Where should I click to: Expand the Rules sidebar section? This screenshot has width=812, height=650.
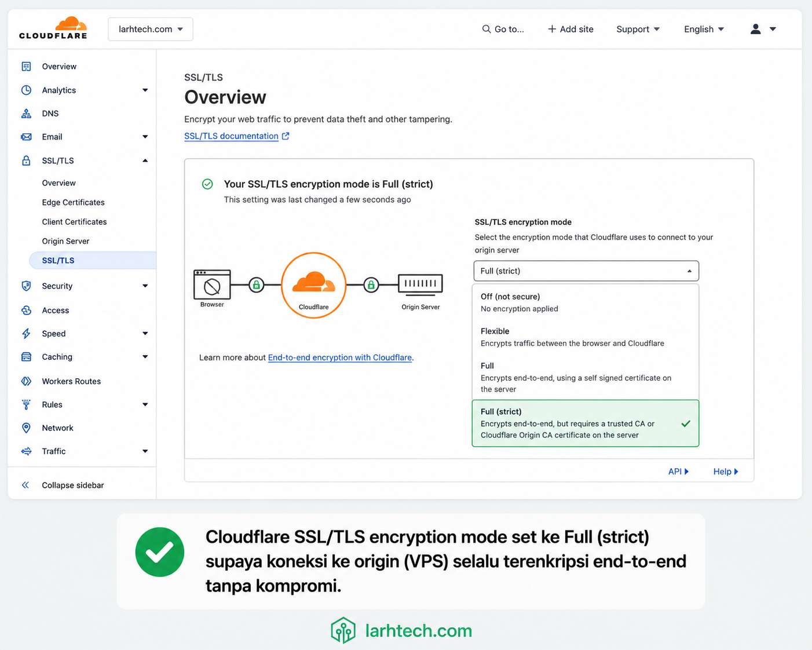[x=145, y=404]
